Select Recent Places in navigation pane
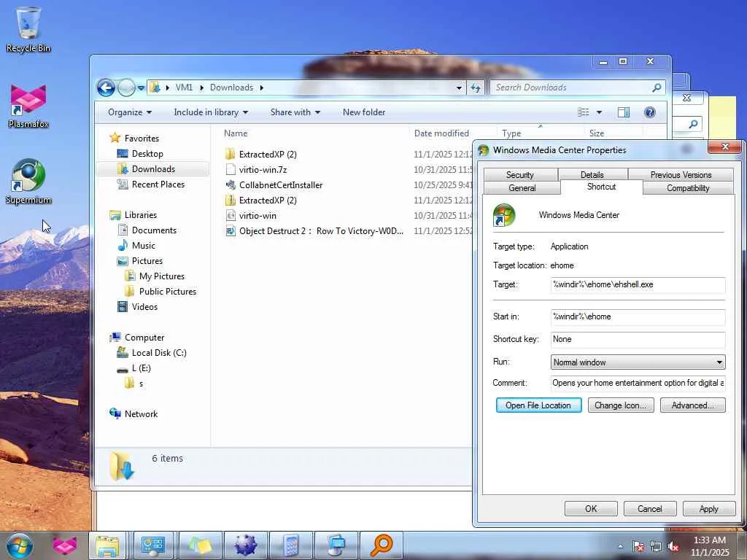The image size is (747, 560). (x=158, y=184)
